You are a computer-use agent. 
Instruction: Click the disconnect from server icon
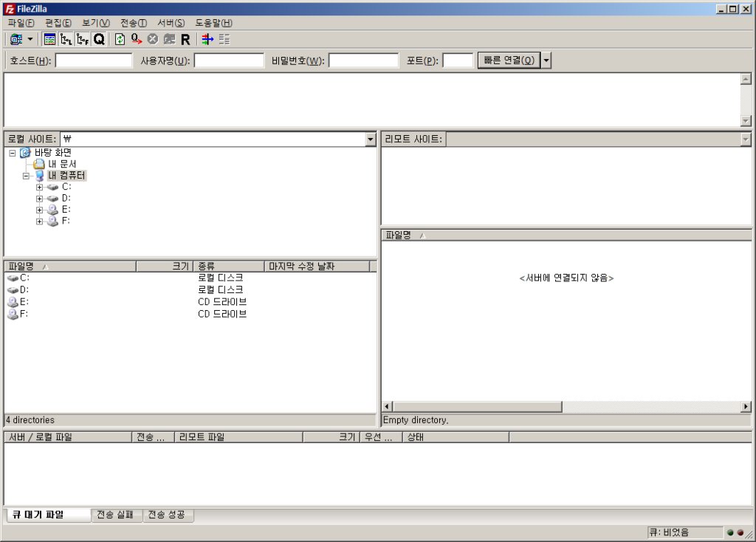[169, 39]
